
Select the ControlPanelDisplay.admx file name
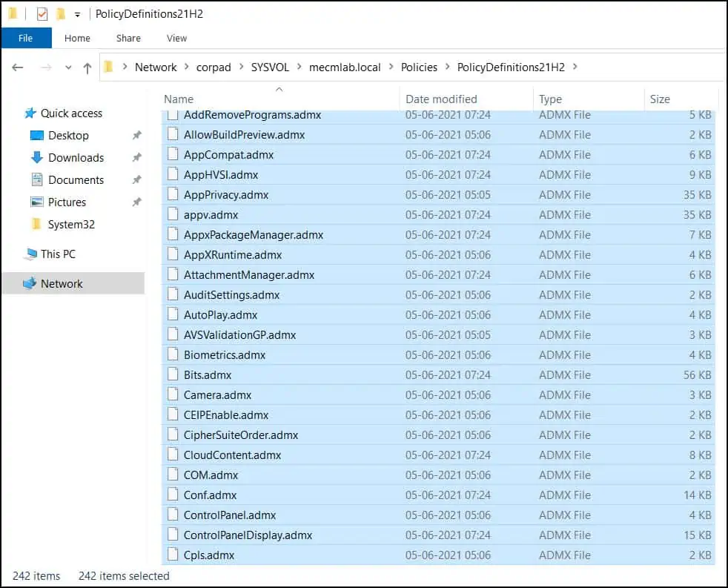pos(248,535)
